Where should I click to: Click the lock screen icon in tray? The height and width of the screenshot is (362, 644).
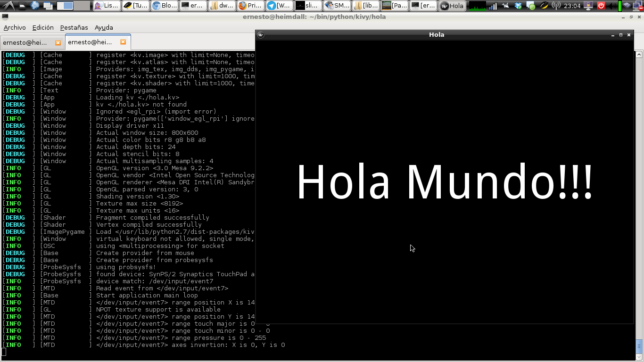point(588,6)
